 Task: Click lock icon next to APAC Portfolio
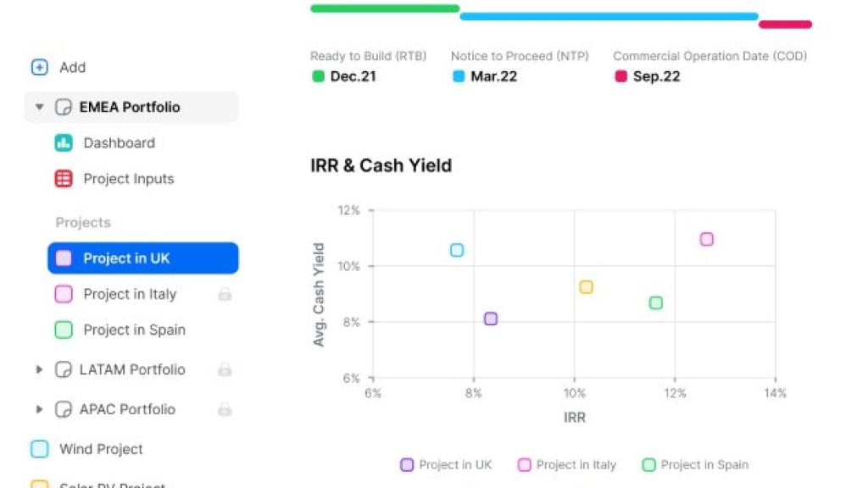(x=225, y=409)
